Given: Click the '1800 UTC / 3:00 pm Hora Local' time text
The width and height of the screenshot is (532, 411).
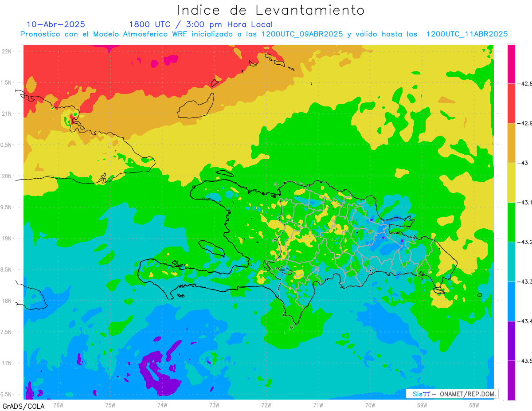Looking at the screenshot, I should click(x=201, y=25).
